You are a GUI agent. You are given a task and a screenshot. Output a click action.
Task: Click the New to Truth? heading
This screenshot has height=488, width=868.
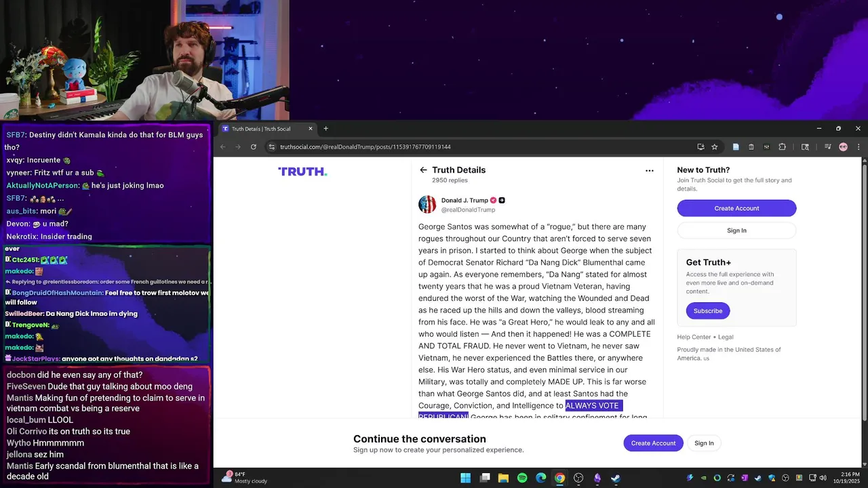point(703,170)
